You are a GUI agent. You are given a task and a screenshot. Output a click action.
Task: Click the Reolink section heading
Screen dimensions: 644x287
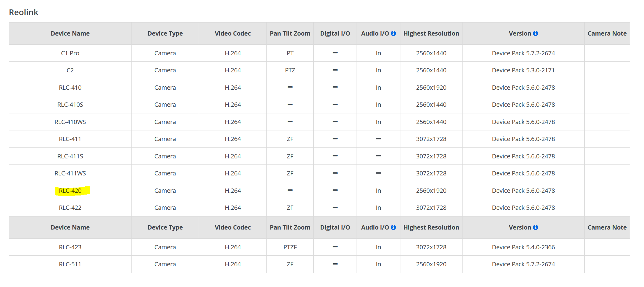pos(23,12)
